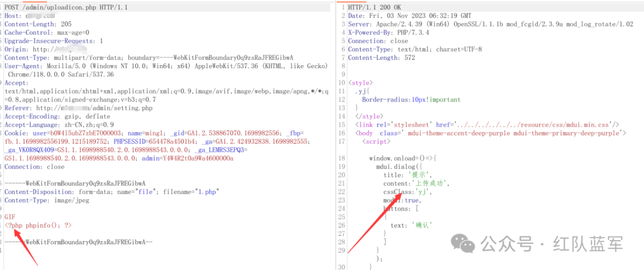Click the Content-Length: 572 response header

(x=382, y=57)
